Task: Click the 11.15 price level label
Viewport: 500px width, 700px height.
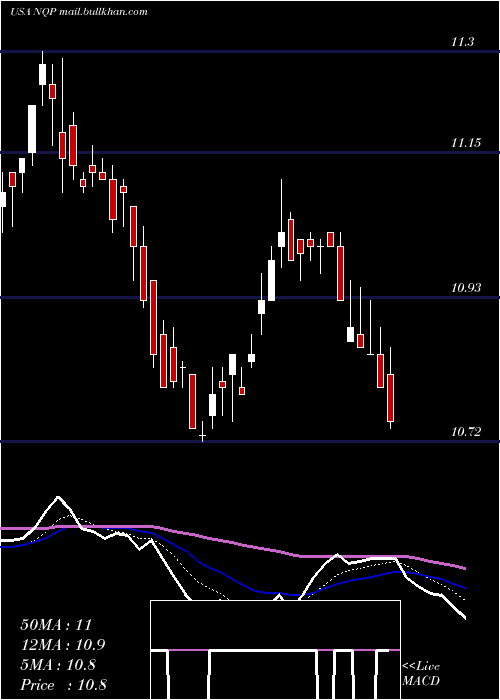Action: tap(466, 143)
